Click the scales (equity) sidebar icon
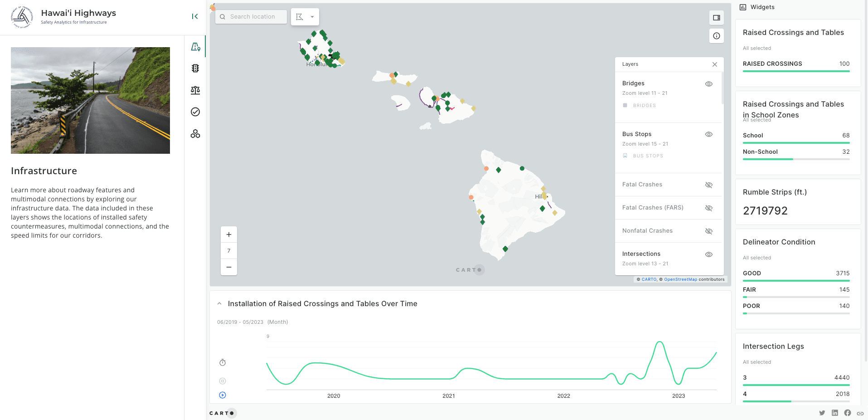 [x=195, y=90]
